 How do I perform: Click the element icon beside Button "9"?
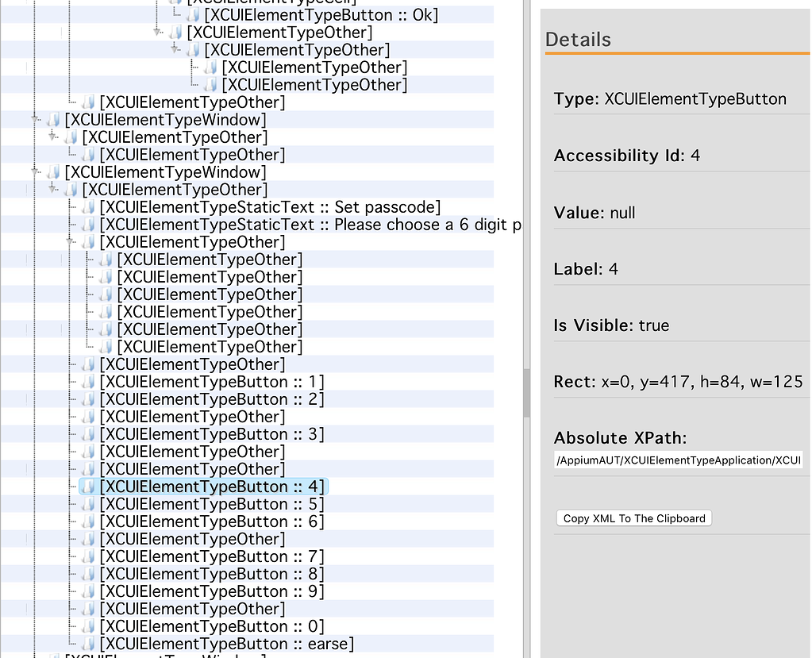[88, 591]
